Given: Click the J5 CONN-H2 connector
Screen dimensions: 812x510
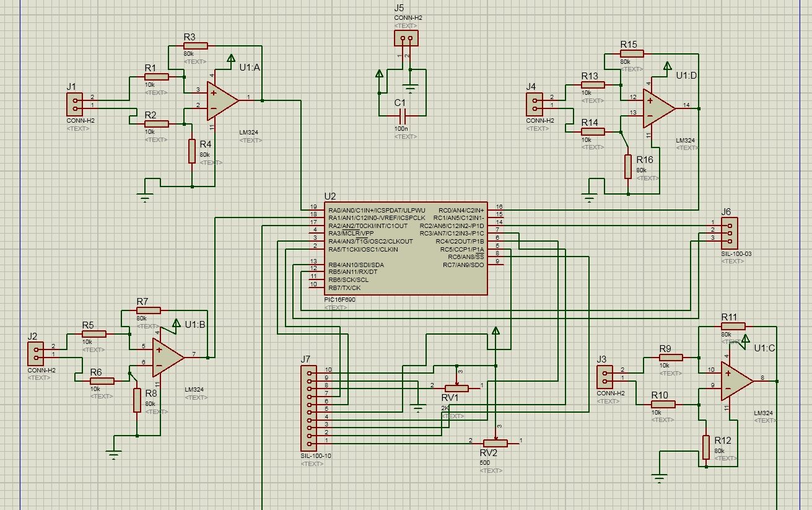Looking at the screenshot, I should tap(406, 38).
